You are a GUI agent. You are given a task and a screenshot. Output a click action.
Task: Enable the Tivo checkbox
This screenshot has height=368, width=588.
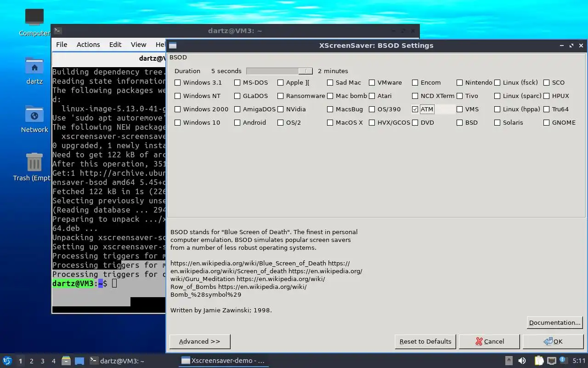[x=459, y=96]
